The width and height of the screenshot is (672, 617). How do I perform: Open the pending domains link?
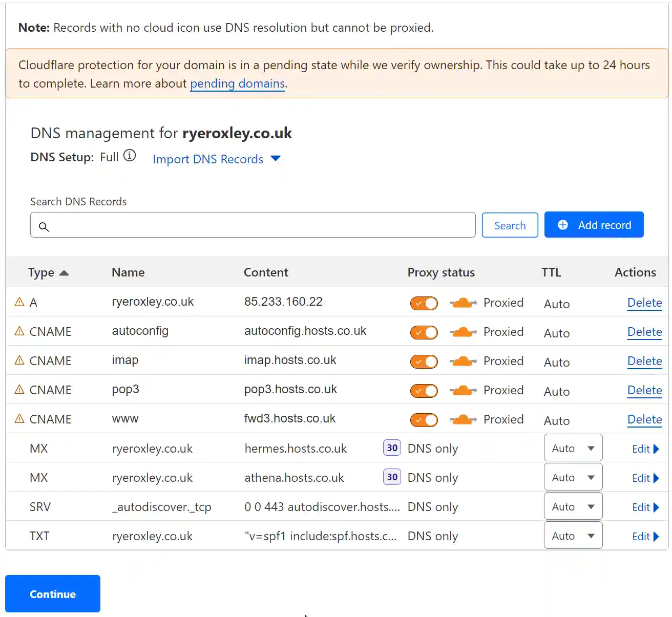[237, 83]
